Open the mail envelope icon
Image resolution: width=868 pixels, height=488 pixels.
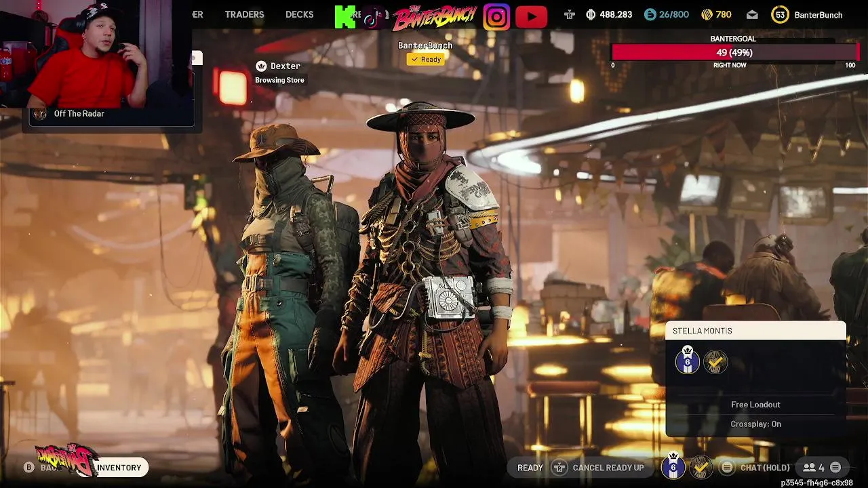[x=752, y=15]
